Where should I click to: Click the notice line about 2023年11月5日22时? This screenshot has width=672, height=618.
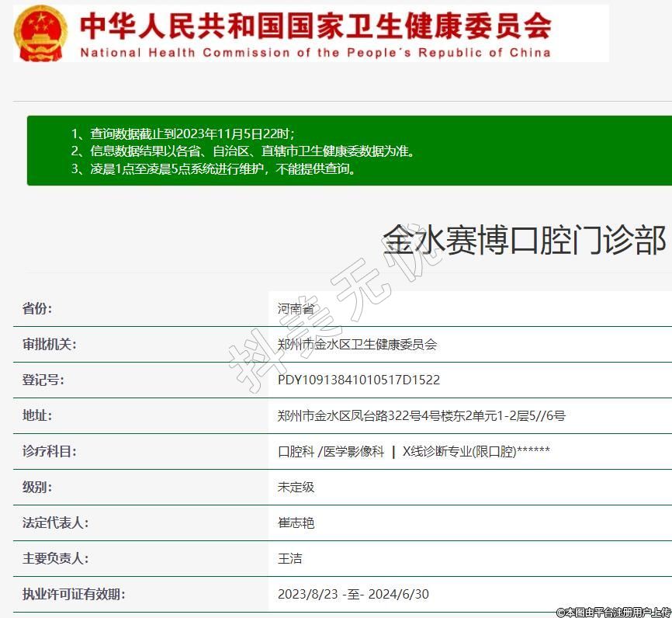pos(183,134)
